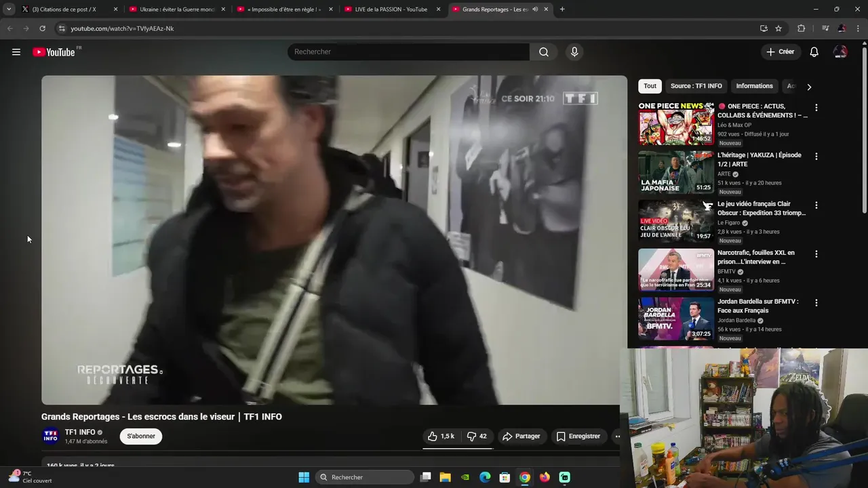
Task: Open the weather widget 7°C
Action: pyautogui.click(x=30, y=477)
